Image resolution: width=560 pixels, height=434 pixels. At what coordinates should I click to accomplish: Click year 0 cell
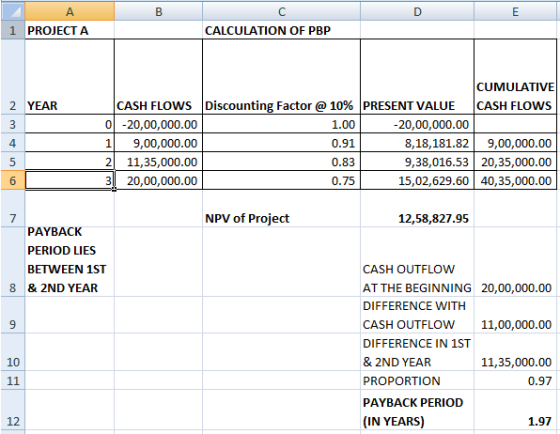tap(70, 124)
